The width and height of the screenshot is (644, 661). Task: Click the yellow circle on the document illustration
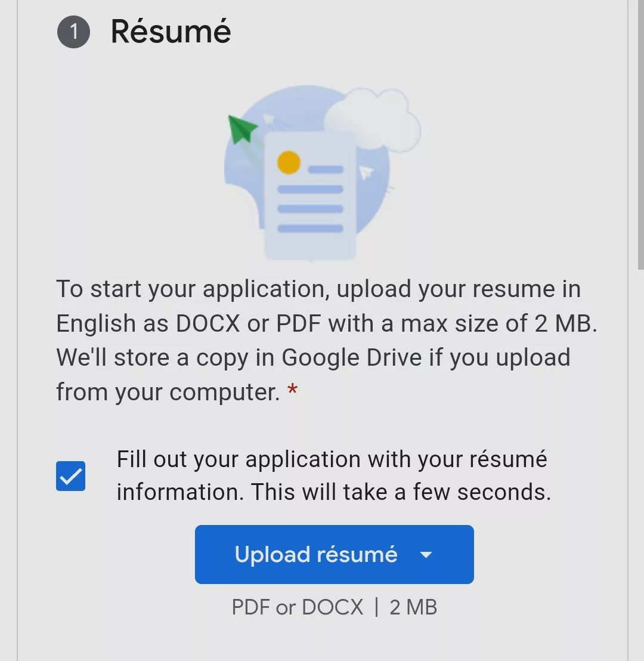click(x=289, y=162)
